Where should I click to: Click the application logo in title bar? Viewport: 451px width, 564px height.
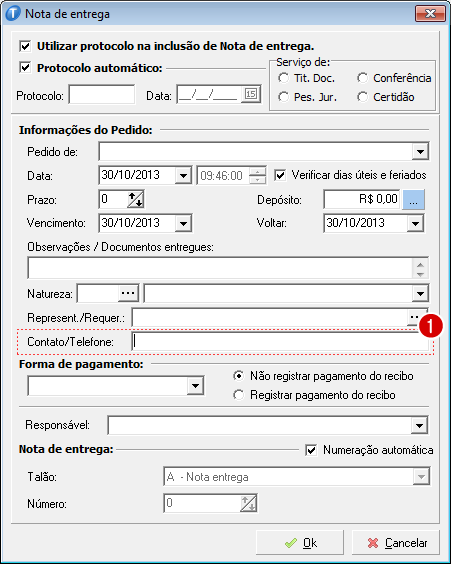coord(13,14)
